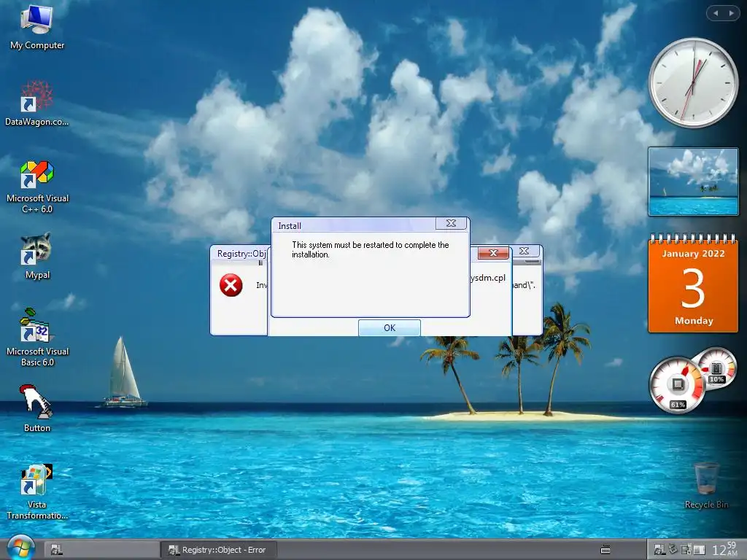Click the sidebar next gadgets arrow

pos(731,13)
